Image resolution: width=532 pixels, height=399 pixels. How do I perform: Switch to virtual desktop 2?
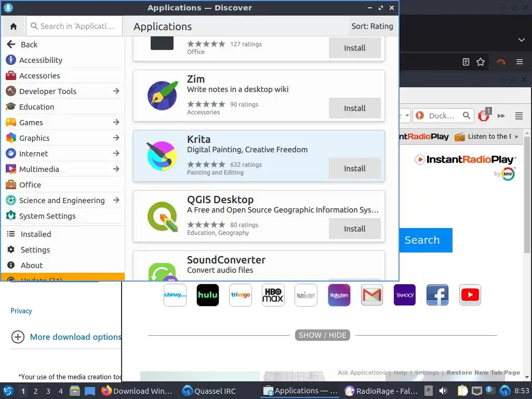click(36, 391)
